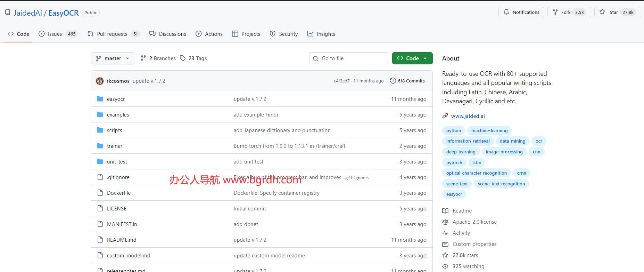Click the Star icon for the repository
The image size is (644, 272).
(602, 12)
